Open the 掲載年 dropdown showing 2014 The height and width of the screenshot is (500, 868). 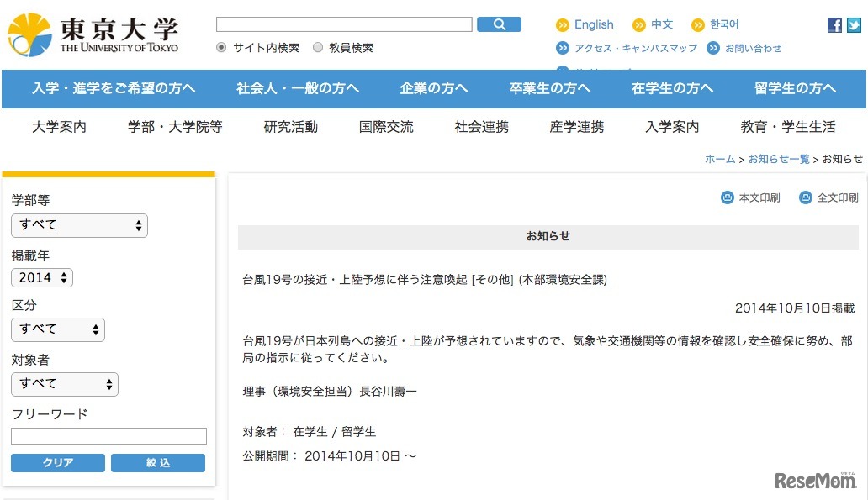(x=41, y=277)
